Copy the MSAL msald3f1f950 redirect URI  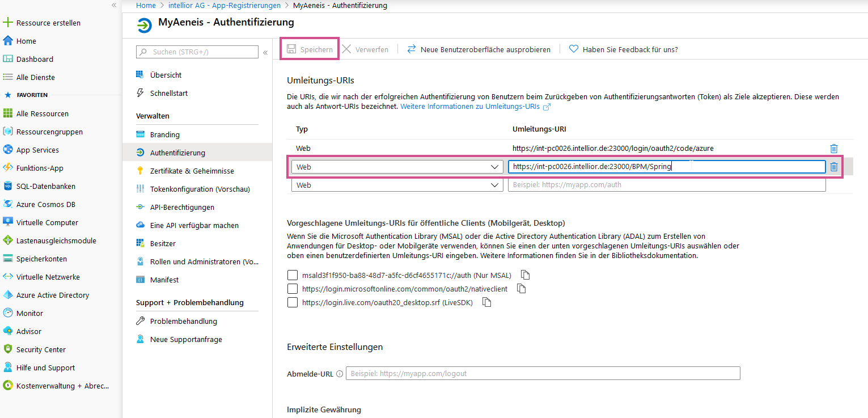(526, 275)
